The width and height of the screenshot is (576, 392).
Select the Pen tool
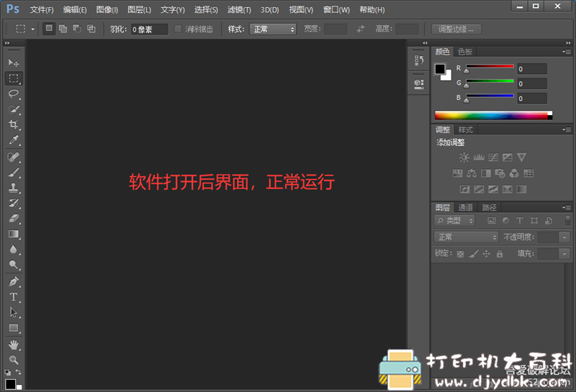[14, 281]
